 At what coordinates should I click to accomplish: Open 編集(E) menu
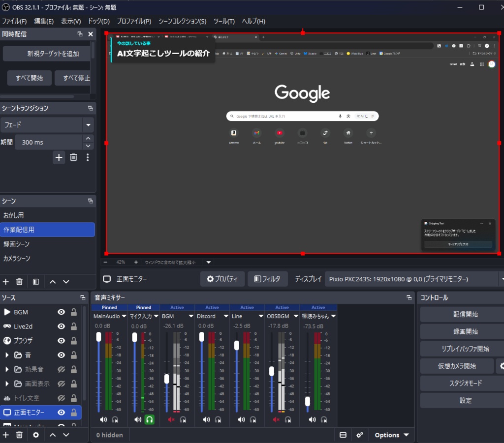click(x=44, y=21)
